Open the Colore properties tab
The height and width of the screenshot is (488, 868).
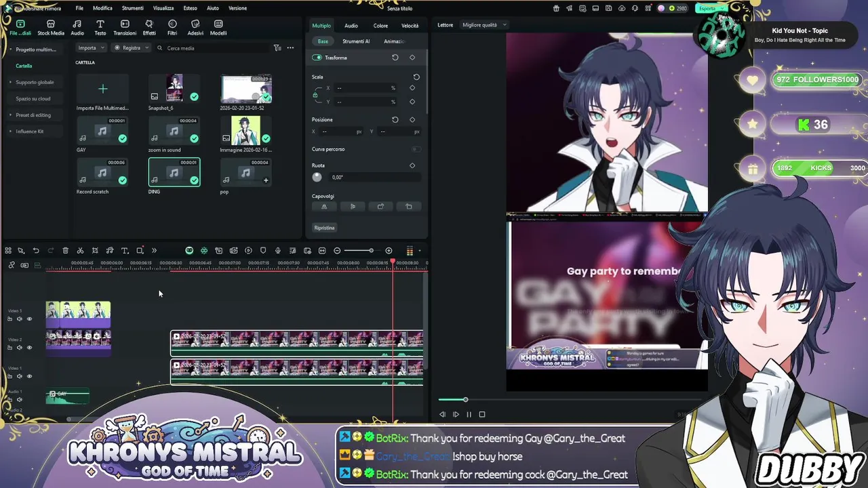coord(380,26)
